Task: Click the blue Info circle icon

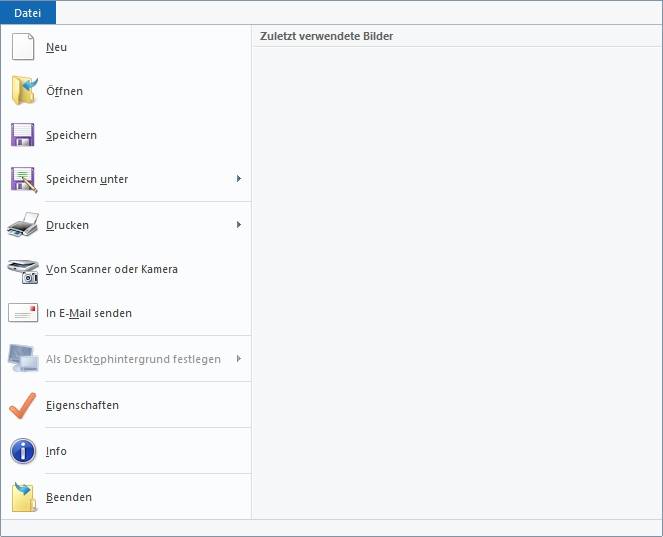Action: click(x=23, y=451)
